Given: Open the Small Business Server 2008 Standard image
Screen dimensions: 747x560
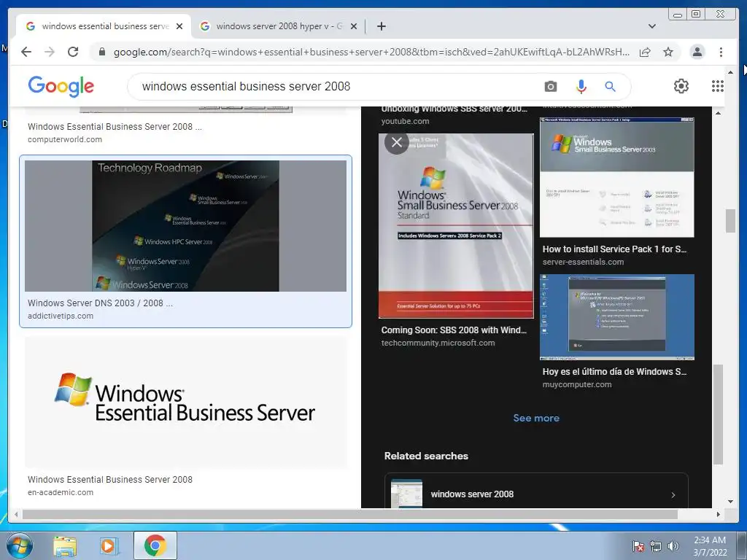Looking at the screenshot, I should point(456,226).
